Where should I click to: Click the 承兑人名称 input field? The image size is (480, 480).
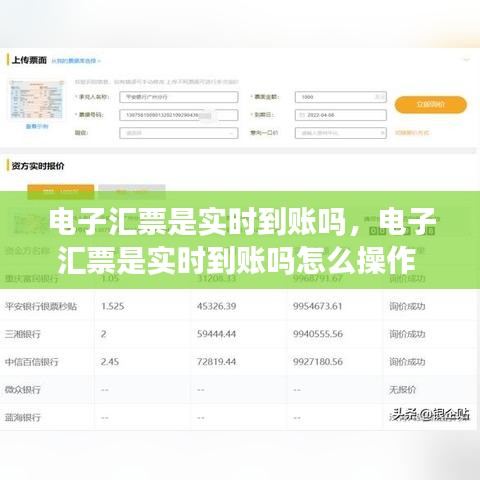pyautogui.click(x=179, y=97)
